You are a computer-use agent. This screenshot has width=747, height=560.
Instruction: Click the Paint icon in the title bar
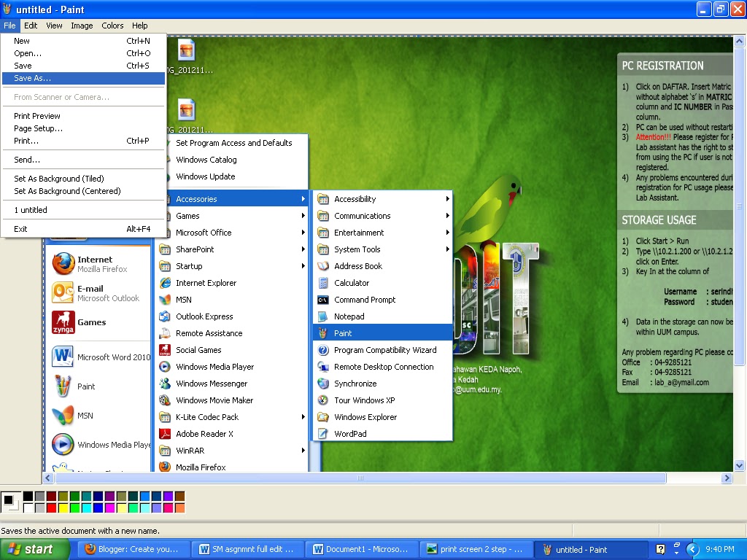(7, 9)
